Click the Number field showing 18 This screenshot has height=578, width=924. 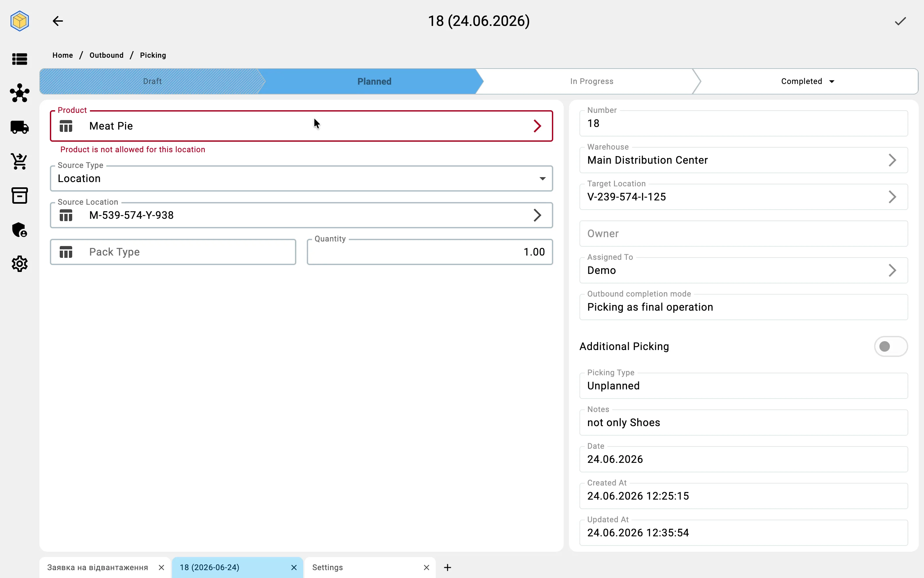click(x=744, y=123)
